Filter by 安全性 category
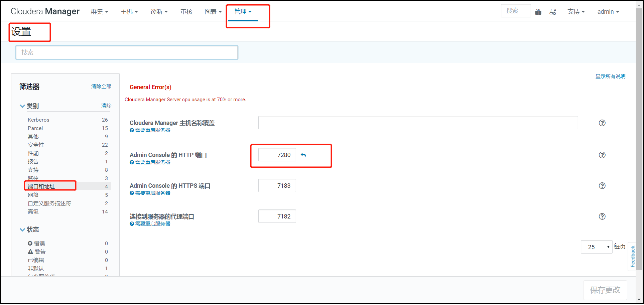This screenshot has height=305, width=644. [x=68, y=145]
